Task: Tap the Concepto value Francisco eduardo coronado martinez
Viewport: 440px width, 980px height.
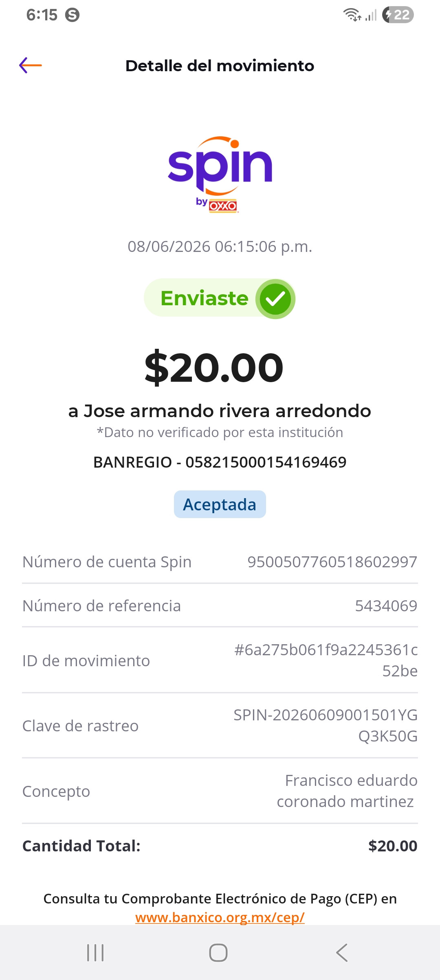Action: 347,791
